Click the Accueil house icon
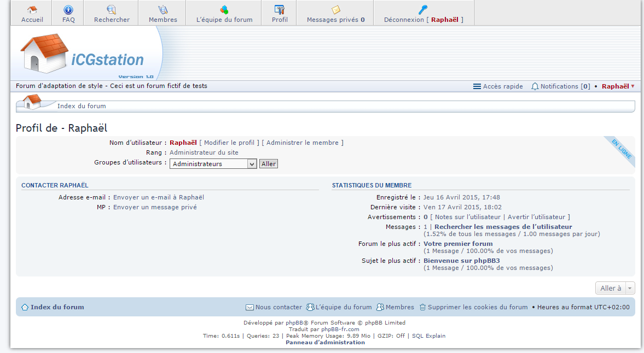Viewport: 644px width, 353px height. (32, 10)
